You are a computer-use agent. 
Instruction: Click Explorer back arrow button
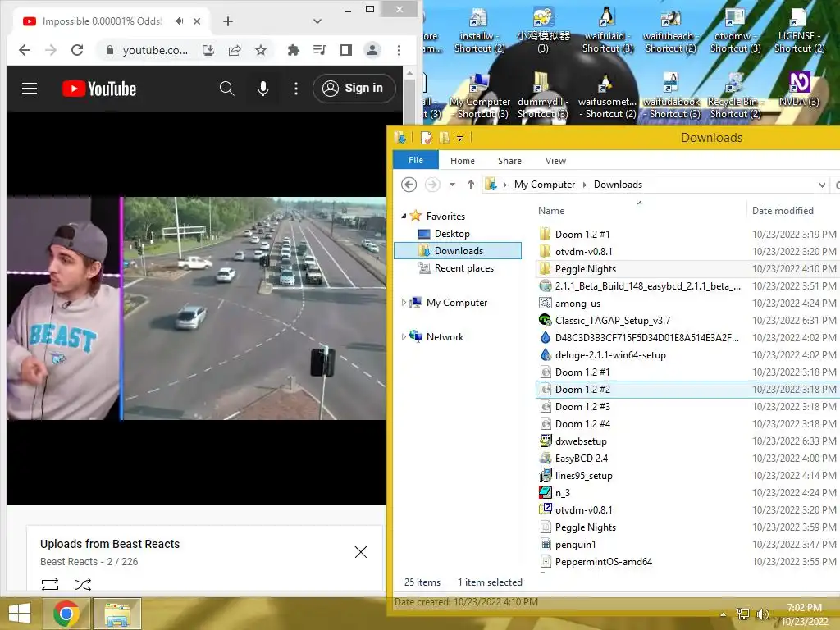[x=409, y=185]
